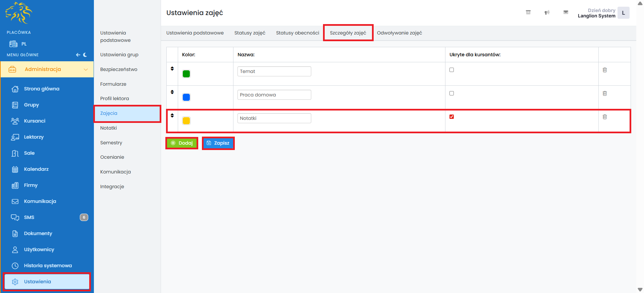Toggle dark mode moon icon
This screenshot has height=293, width=644.
85,55
